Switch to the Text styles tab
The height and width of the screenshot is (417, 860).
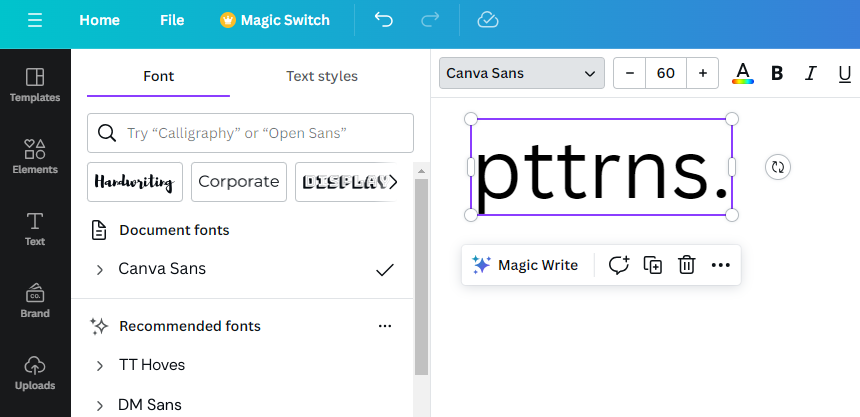pyautogui.click(x=322, y=76)
